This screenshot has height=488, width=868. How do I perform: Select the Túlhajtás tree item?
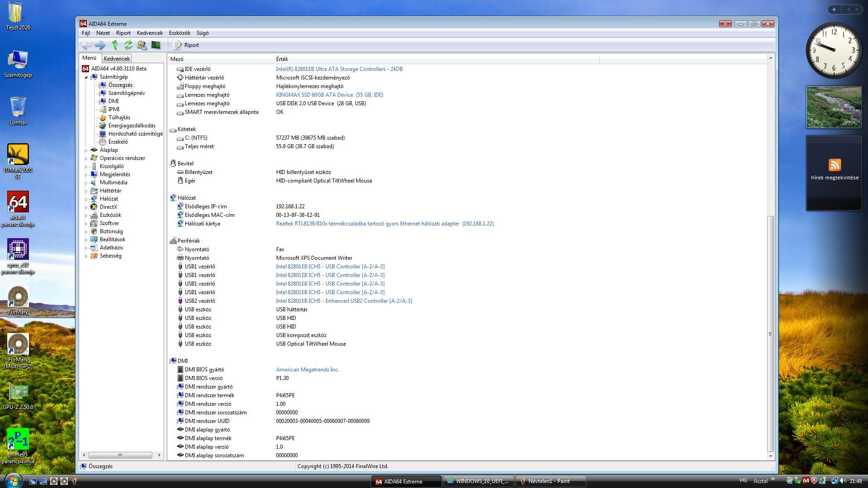pos(119,117)
